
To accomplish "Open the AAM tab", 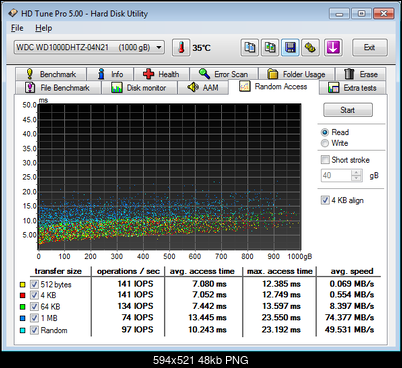I will [203, 88].
